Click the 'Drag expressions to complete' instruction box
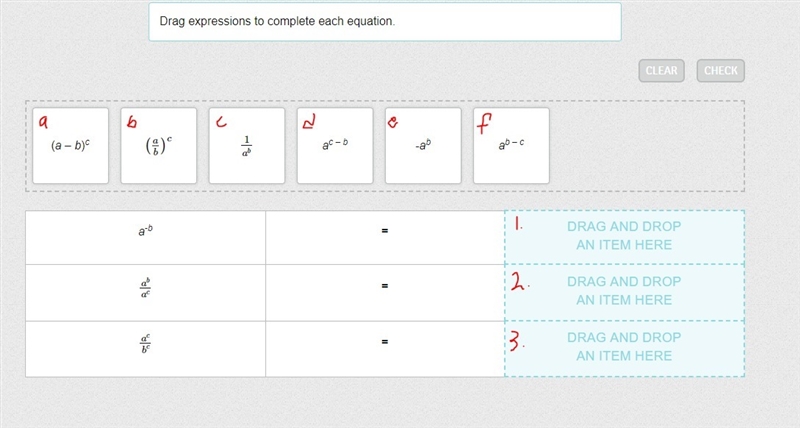 click(x=385, y=21)
